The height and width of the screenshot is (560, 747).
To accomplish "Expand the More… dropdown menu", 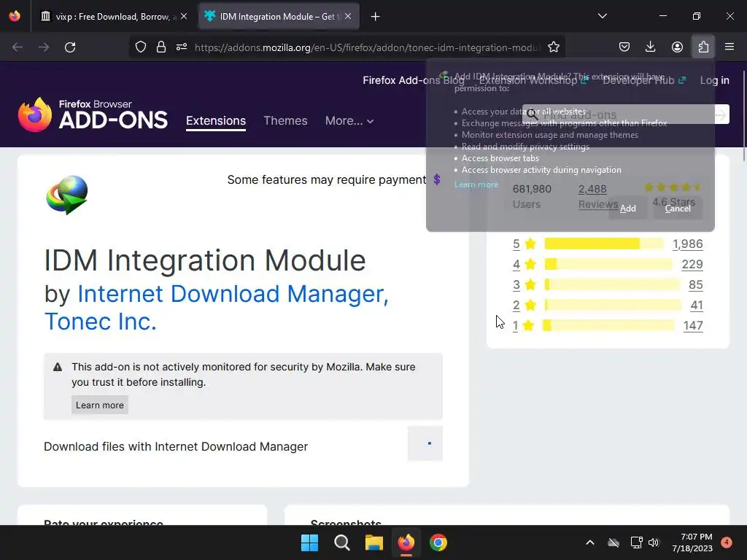I will coord(349,120).
